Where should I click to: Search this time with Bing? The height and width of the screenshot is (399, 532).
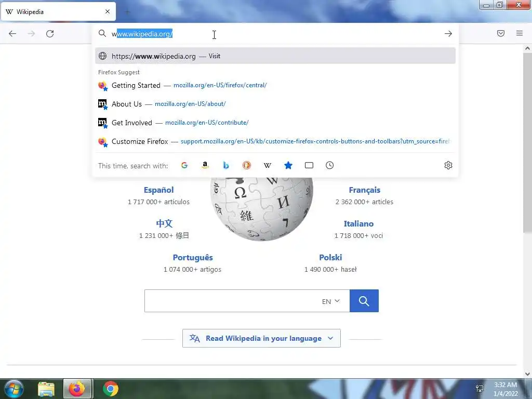tap(226, 165)
